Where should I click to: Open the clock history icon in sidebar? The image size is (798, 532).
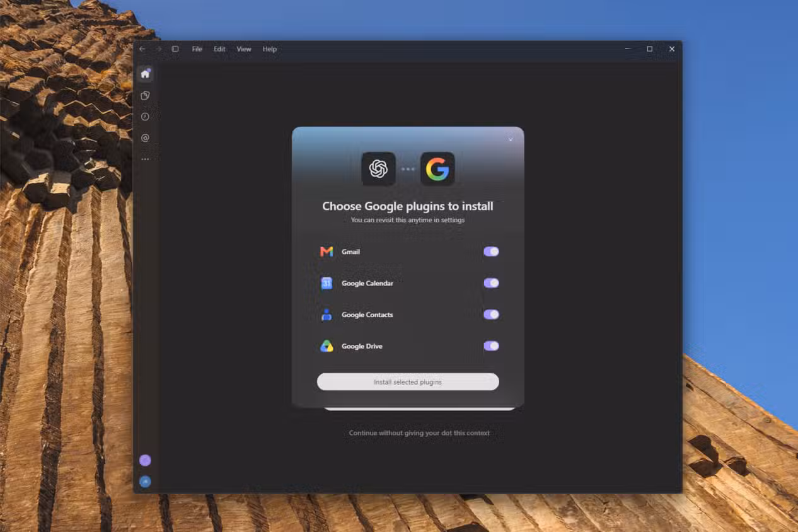coord(145,117)
